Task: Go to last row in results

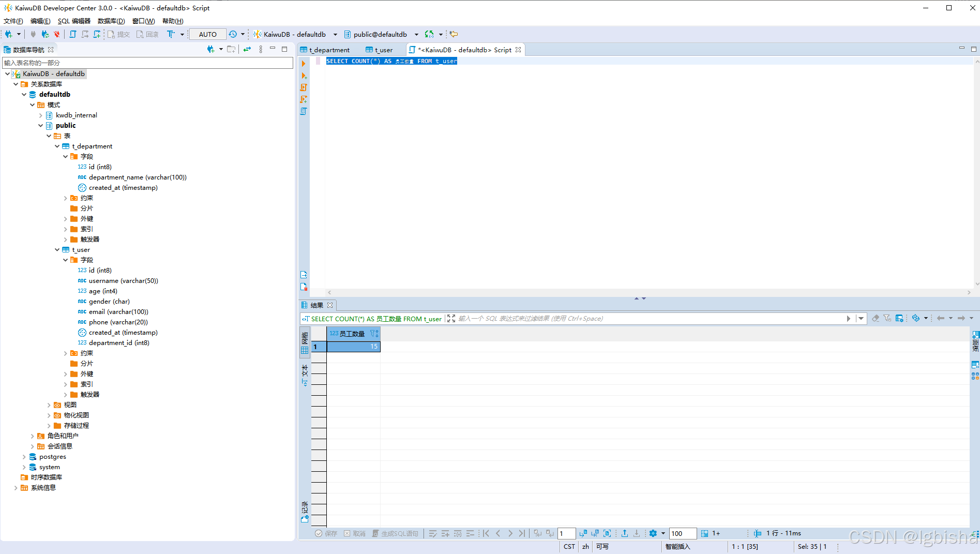Action: [522, 533]
